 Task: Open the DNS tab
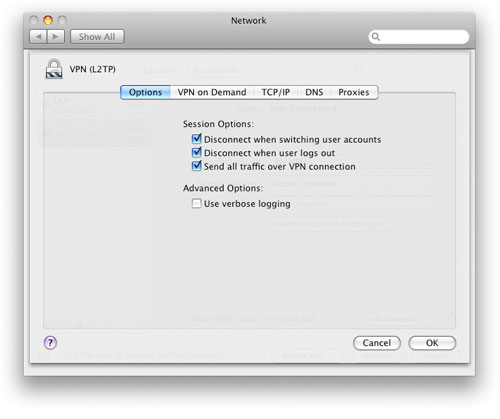pyautogui.click(x=314, y=92)
